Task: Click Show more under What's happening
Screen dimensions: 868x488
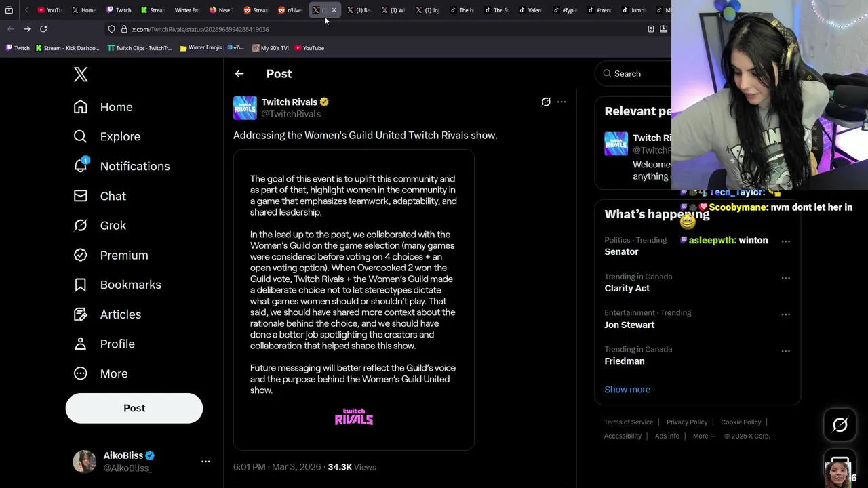Action: (627, 390)
